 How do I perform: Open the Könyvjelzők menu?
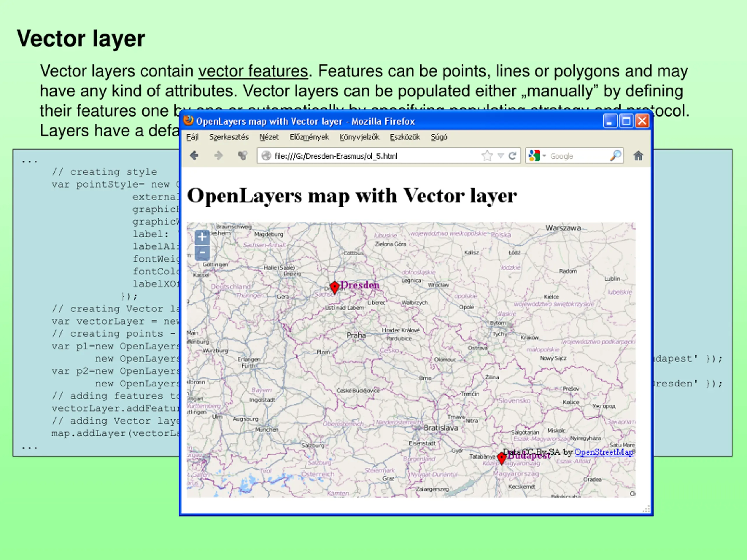pyautogui.click(x=359, y=137)
